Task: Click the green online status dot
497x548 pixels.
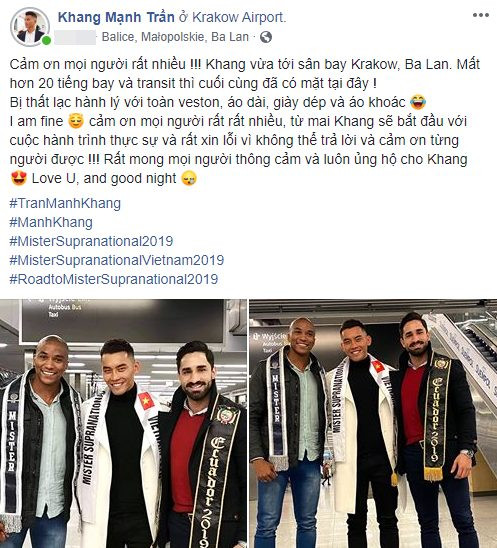Action: coord(46,40)
